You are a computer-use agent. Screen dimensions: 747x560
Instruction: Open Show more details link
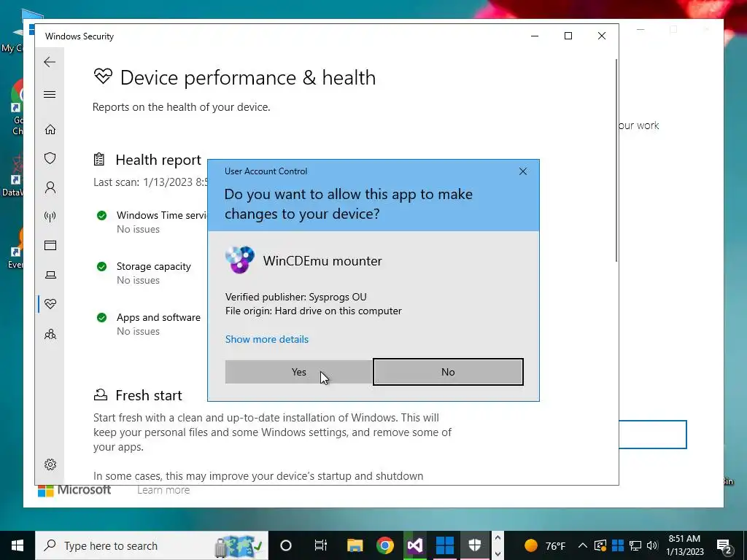267,339
